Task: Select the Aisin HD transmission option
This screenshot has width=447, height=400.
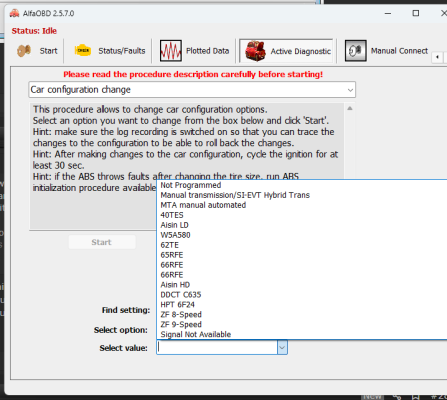Action: pyautogui.click(x=175, y=285)
